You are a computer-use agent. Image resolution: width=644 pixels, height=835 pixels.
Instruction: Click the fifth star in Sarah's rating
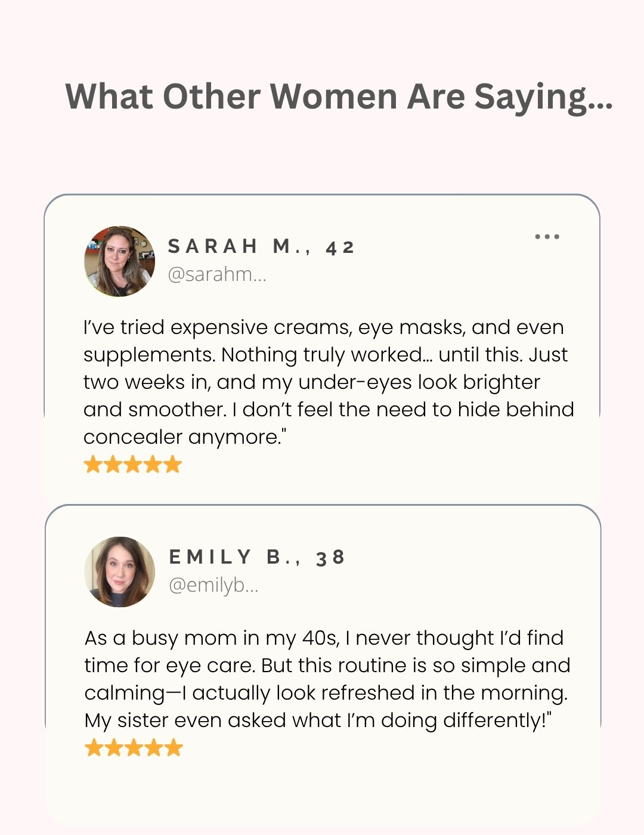(172, 464)
